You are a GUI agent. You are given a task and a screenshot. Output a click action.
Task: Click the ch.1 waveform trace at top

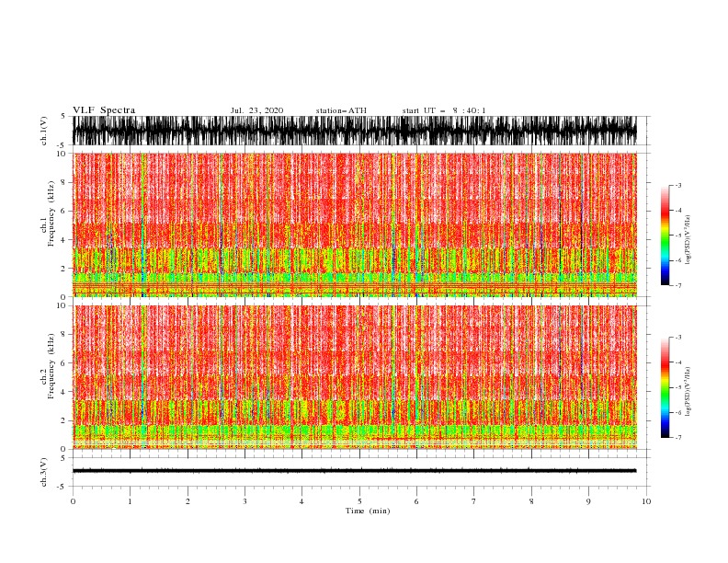click(x=354, y=131)
